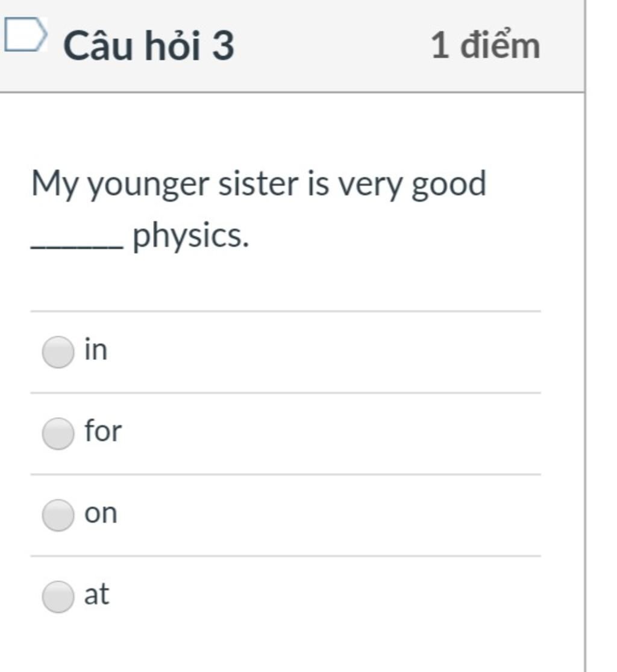Click the 'on' answer label text
Screen dimensions: 617x672
(x=101, y=513)
